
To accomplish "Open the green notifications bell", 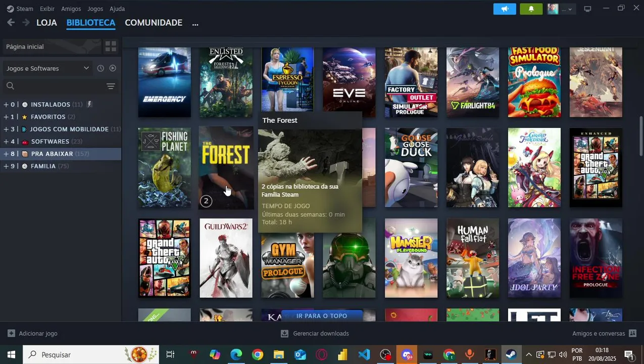I will [531, 9].
